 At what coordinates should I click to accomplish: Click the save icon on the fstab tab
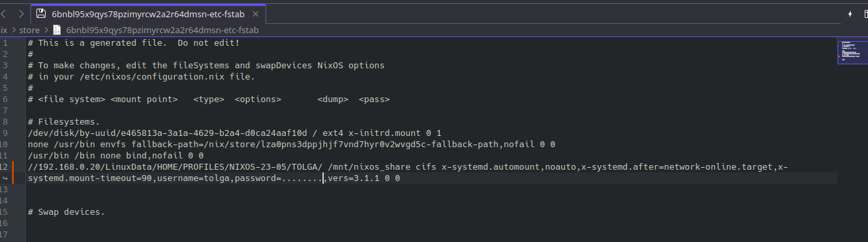41,13
